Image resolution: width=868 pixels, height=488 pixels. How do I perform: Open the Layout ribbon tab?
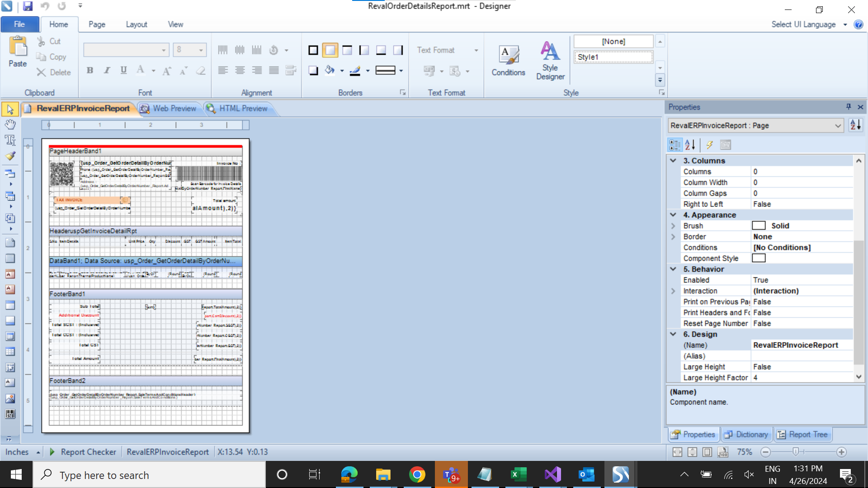point(136,24)
